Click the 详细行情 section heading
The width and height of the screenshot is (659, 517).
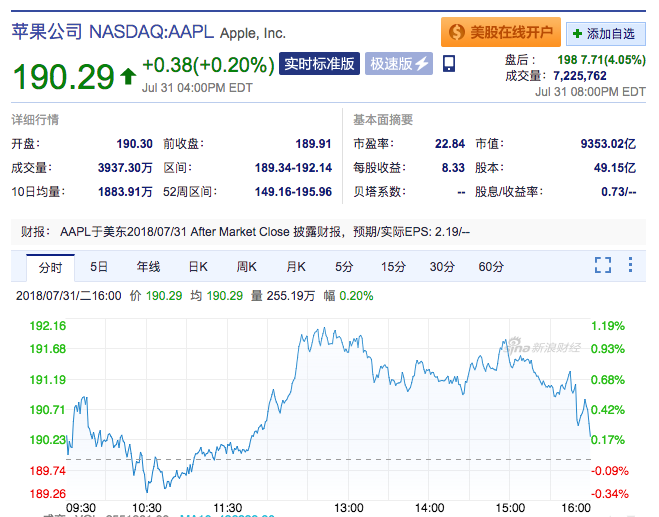pos(35,120)
